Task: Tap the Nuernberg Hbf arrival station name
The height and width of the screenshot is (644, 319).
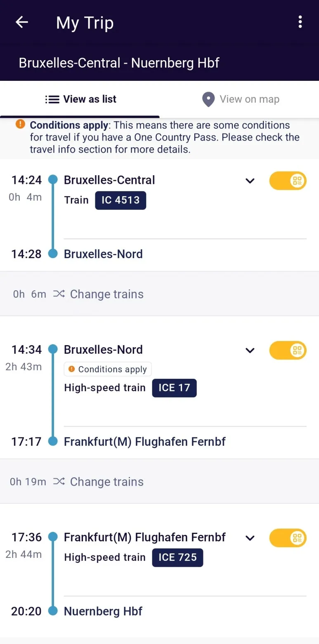Action: coord(103,611)
